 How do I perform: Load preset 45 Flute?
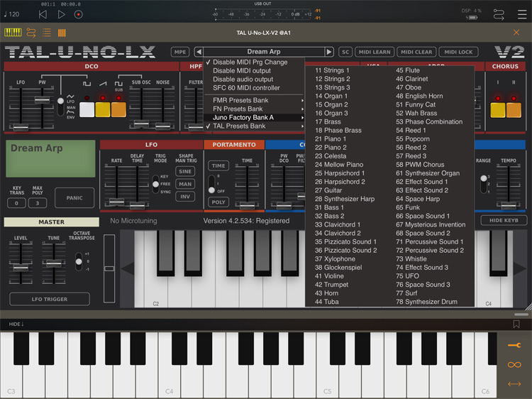[407, 70]
